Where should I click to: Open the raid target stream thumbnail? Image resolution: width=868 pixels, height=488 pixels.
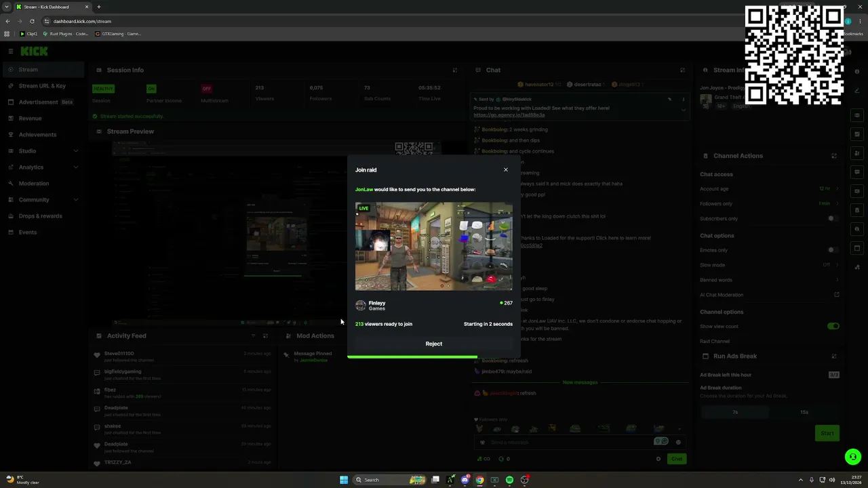click(434, 246)
